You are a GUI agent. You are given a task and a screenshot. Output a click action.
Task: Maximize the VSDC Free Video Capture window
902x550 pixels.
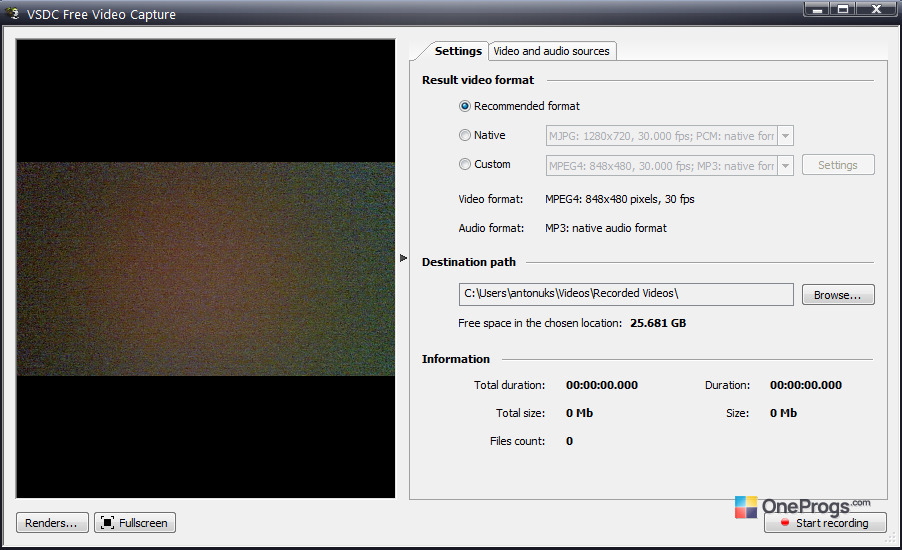coord(843,9)
